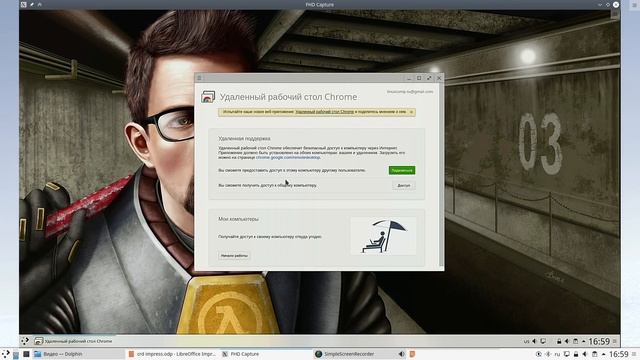The height and width of the screenshot is (360, 640).
Task: Click the gray "Доступ" button
Action: click(x=403, y=185)
